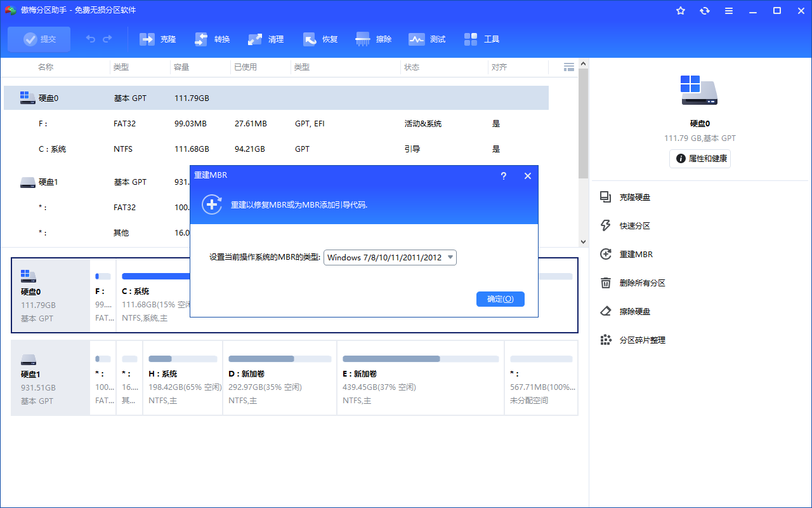The width and height of the screenshot is (812, 508).
Task: Open the hamburger menu in title bar
Action: click(x=729, y=11)
